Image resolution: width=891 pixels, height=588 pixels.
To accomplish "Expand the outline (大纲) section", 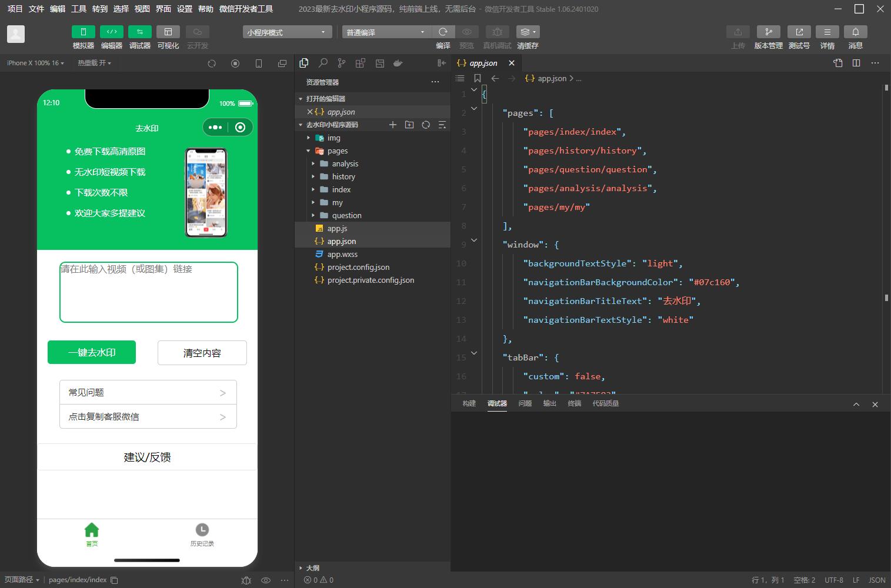I will [313, 568].
